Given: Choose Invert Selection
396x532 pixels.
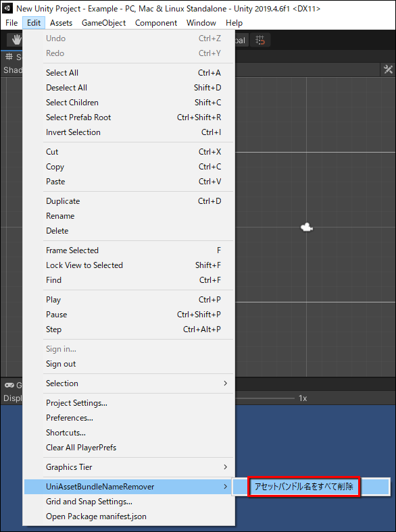Looking at the screenshot, I should coord(128,132).
